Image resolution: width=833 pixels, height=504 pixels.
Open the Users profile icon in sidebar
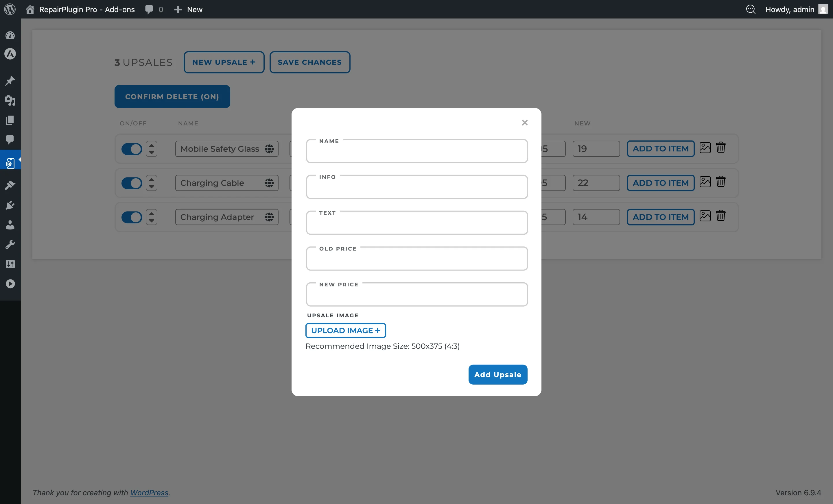tap(10, 225)
